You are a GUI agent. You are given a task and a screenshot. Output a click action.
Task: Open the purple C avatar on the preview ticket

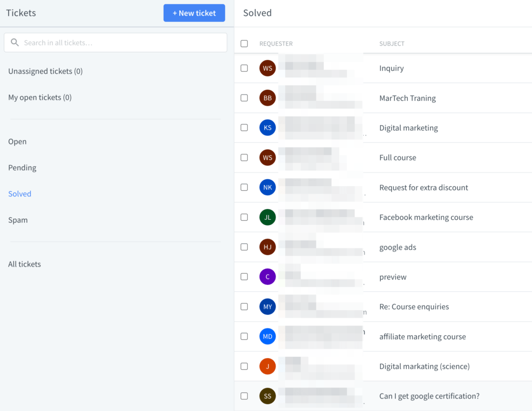267,276
